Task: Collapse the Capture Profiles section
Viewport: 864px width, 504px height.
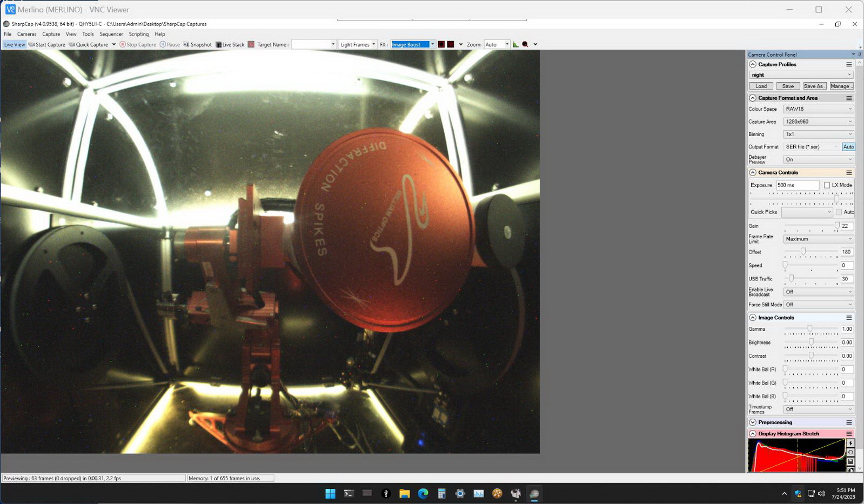Action: pyautogui.click(x=753, y=64)
